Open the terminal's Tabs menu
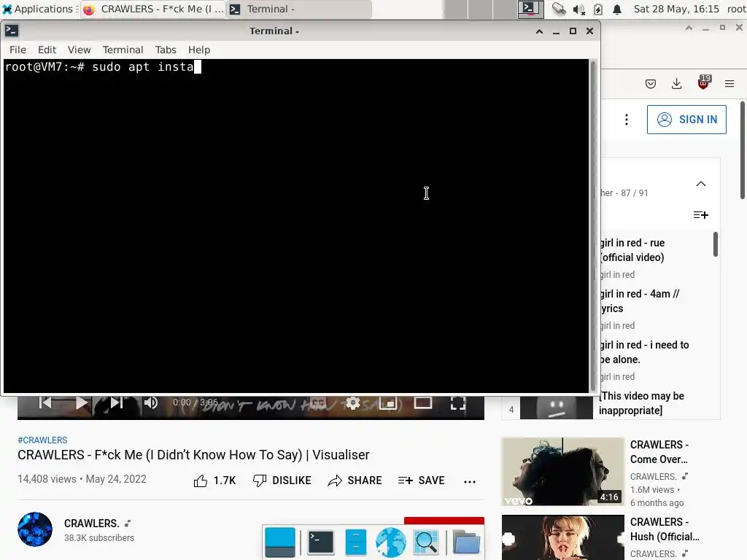747x560 pixels. point(166,50)
